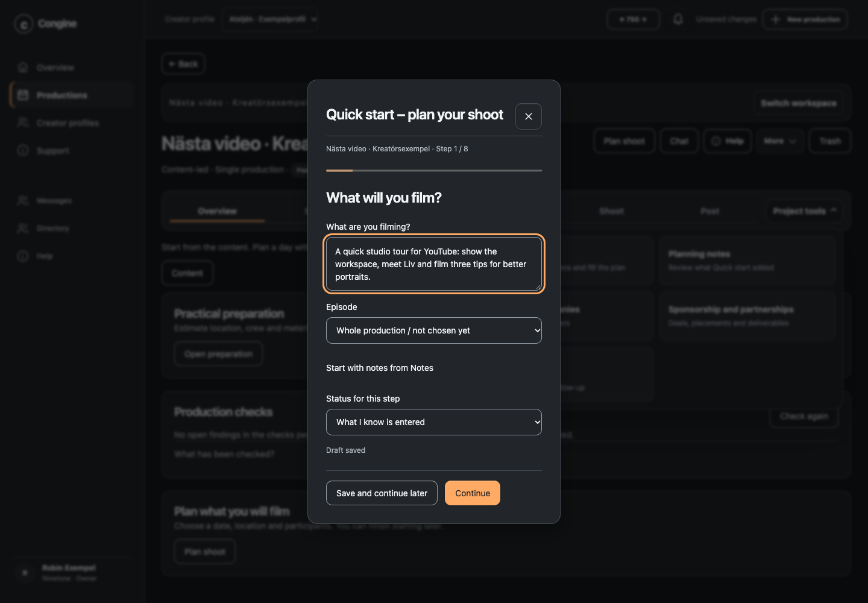Click the credits counter button in header
Image resolution: width=868 pixels, height=603 pixels.
pos(633,19)
